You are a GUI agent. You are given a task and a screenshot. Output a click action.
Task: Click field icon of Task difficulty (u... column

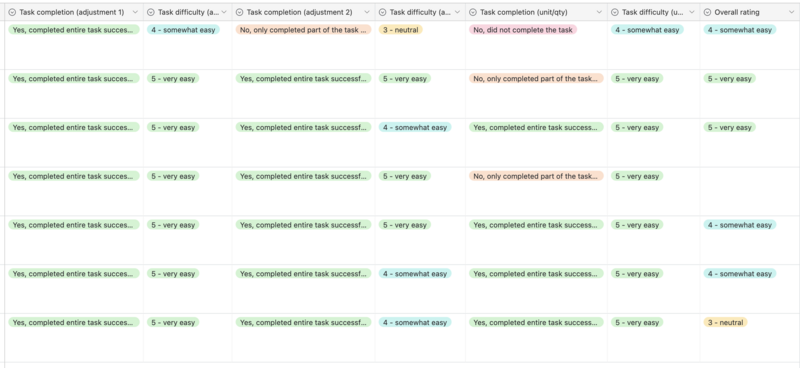click(x=615, y=12)
